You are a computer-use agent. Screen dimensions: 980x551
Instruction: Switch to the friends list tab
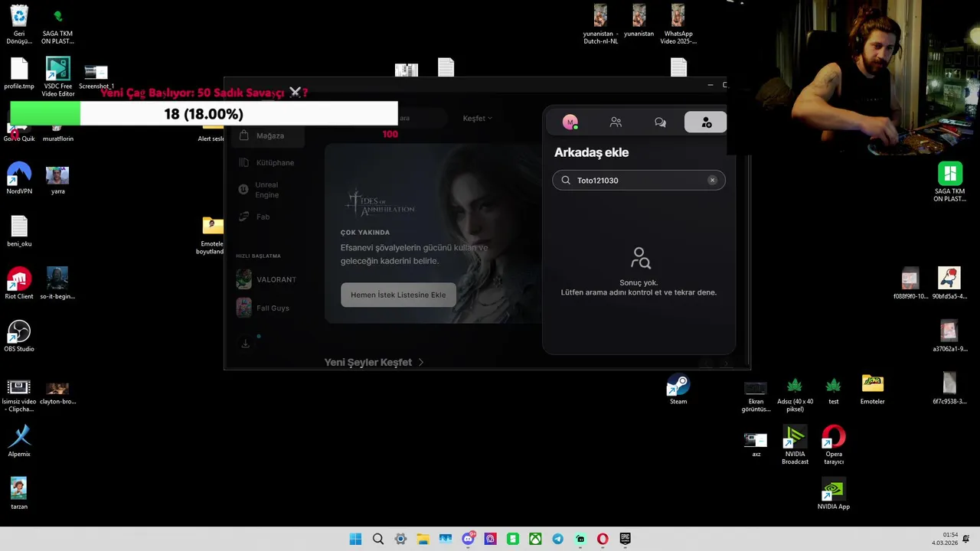[x=616, y=122]
